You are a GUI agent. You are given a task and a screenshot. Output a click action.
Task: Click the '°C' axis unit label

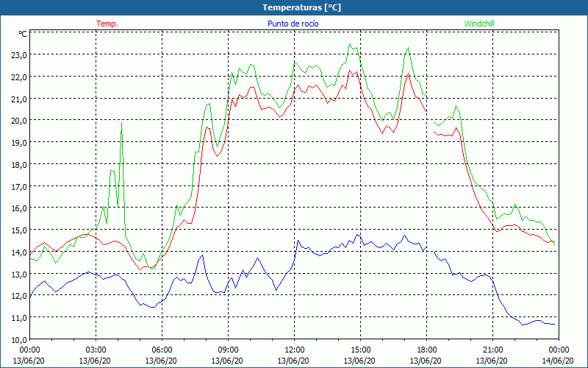(23, 34)
